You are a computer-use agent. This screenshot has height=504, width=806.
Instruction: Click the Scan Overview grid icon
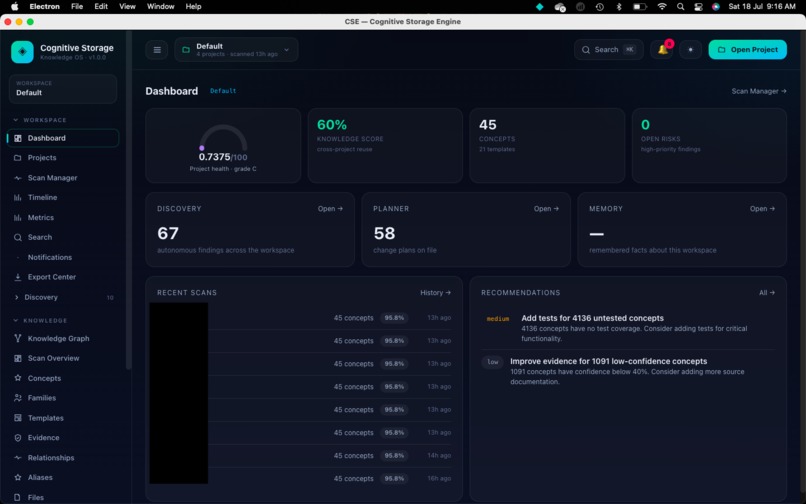click(x=18, y=358)
